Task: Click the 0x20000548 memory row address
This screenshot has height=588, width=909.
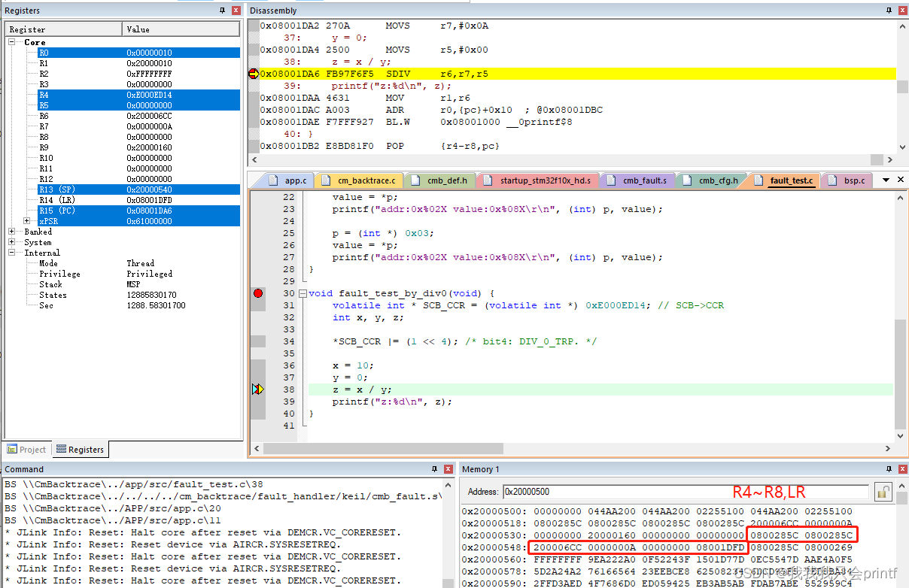Action: tap(494, 547)
